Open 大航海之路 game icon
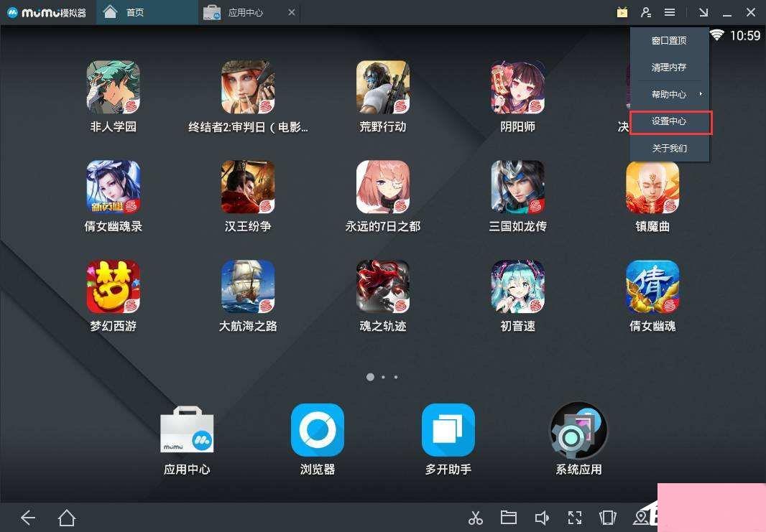This screenshot has height=532, width=766. [x=248, y=286]
